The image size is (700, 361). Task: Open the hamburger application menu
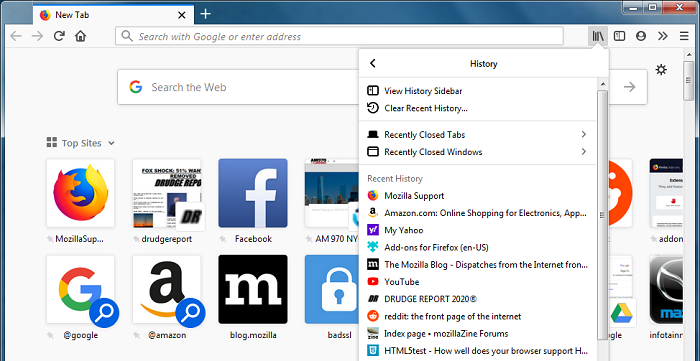[684, 36]
